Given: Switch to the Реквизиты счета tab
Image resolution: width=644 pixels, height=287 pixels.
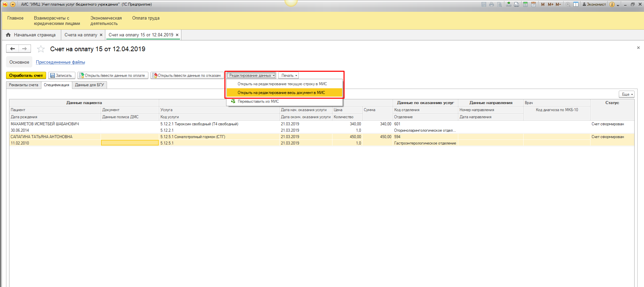Looking at the screenshot, I should tap(24, 85).
